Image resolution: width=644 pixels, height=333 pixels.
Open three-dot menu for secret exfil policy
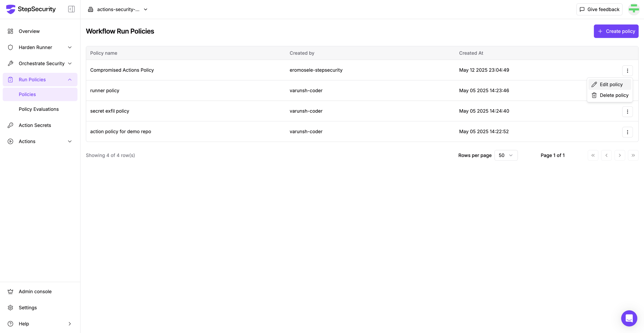click(627, 112)
